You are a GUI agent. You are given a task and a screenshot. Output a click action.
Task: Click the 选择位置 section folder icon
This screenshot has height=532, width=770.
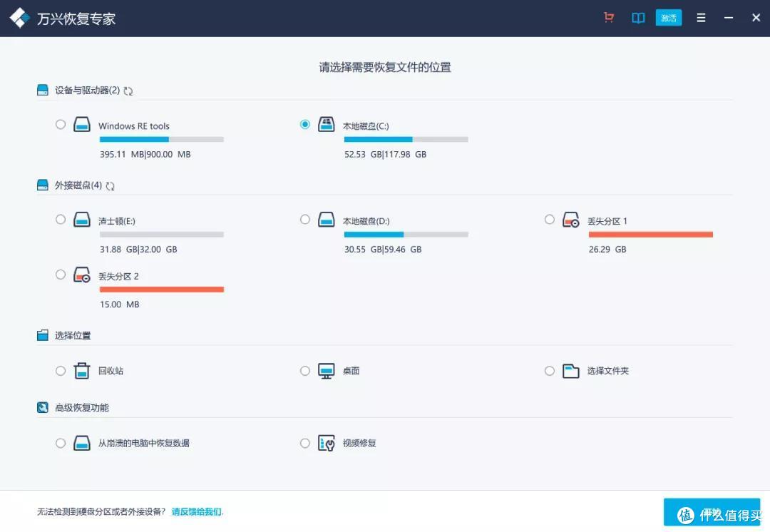click(43, 335)
